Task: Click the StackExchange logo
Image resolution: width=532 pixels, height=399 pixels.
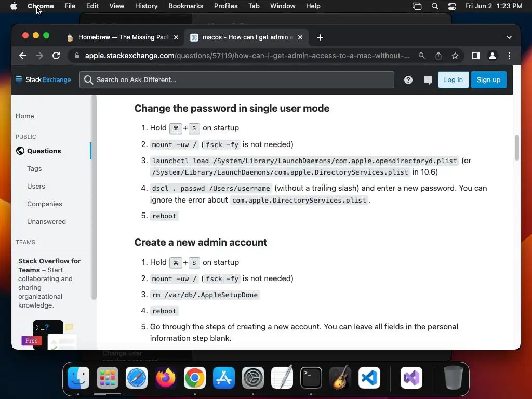Action: 43,79
